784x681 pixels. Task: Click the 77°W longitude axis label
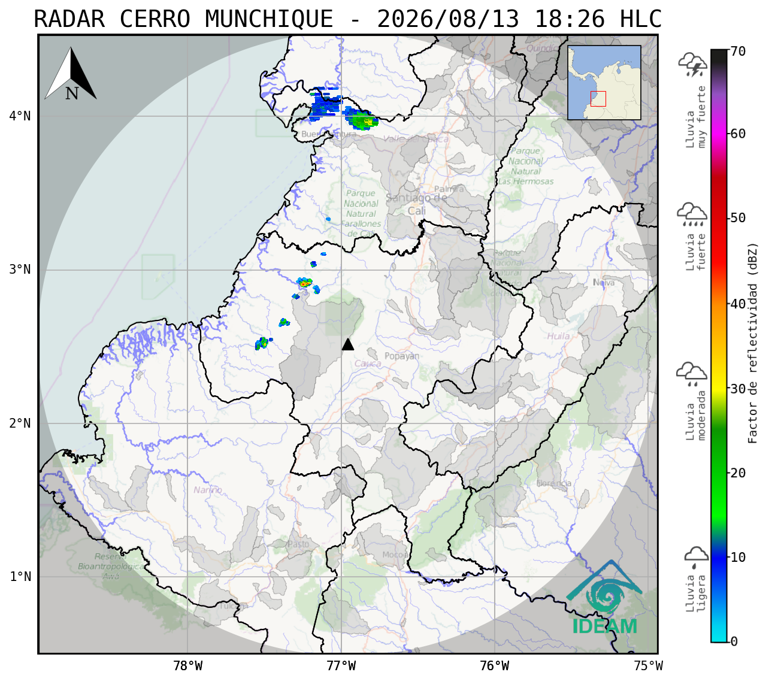[x=341, y=665]
